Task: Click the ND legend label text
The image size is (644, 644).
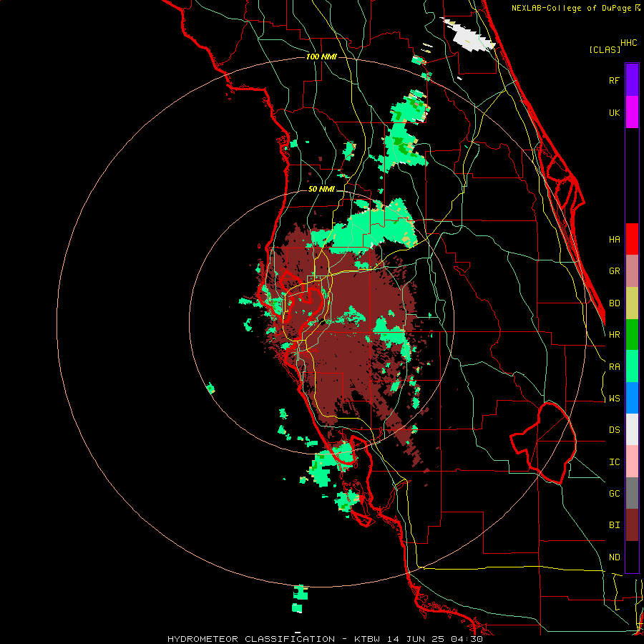Action: pyautogui.click(x=614, y=557)
